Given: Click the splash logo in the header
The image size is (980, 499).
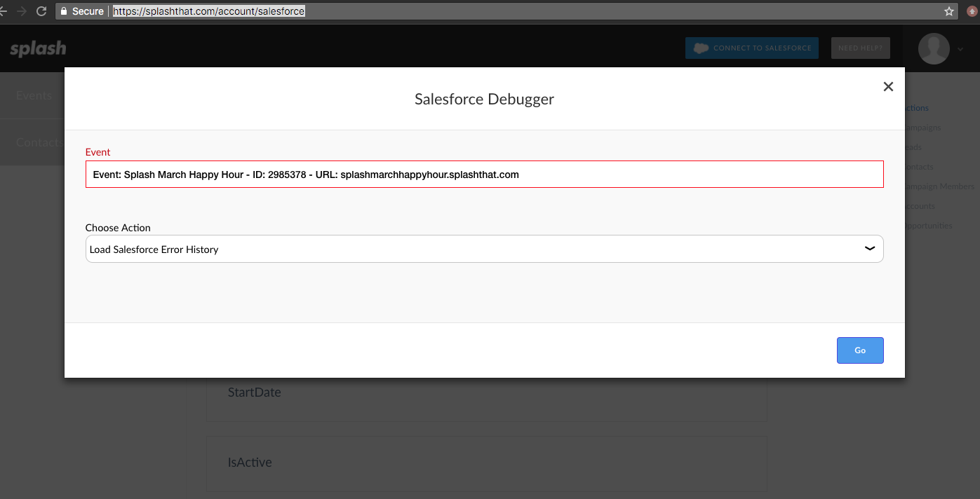Looking at the screenshot, I should point(38,48).
